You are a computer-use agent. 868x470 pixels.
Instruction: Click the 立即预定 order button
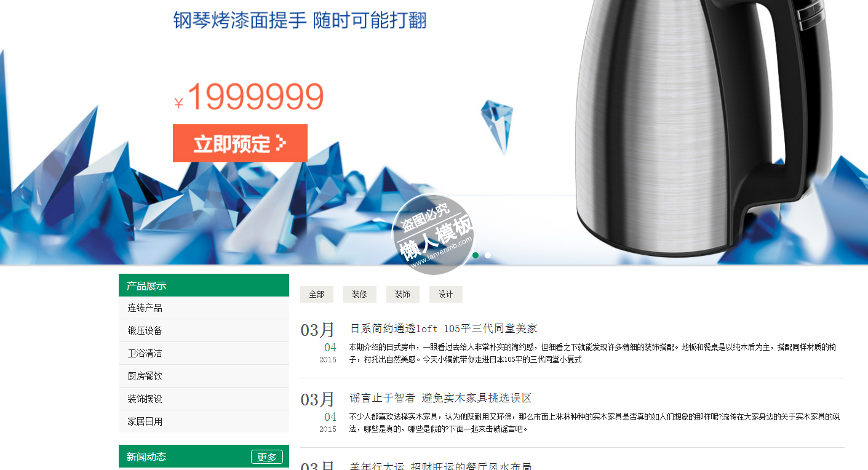click(x=240, y=143)
